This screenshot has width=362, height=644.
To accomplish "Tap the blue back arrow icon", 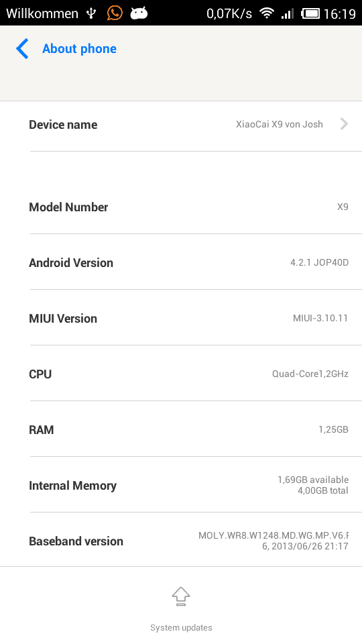I will 22,49.
